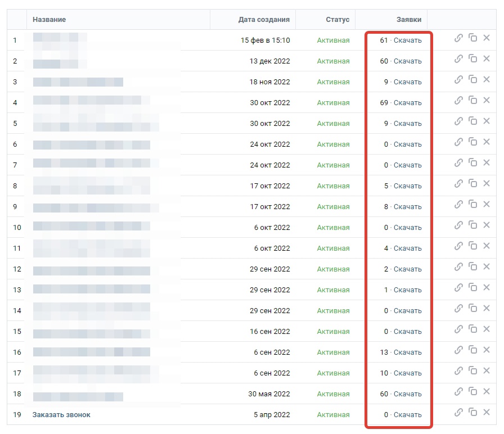This screenshot has height=434, width=504.
Task: Select the date 16 сен 2022
Action: (270, 332)
